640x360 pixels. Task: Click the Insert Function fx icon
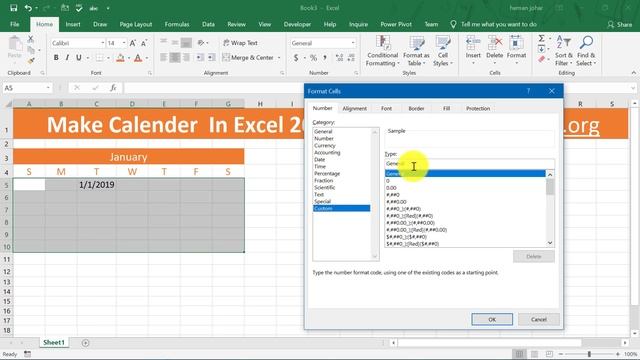pyautogui.click(x=113, y=88)
